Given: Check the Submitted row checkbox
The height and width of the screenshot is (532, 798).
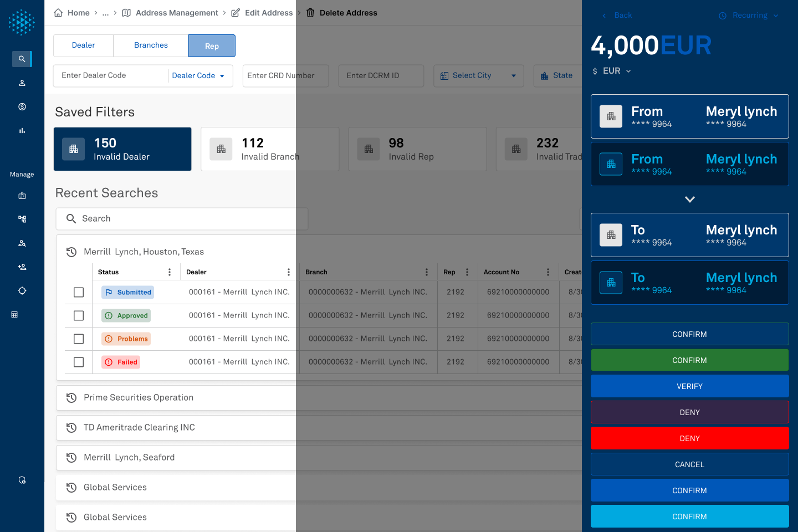Looking at the screenshot, I should pyautogui.click(x=79, y=292).
